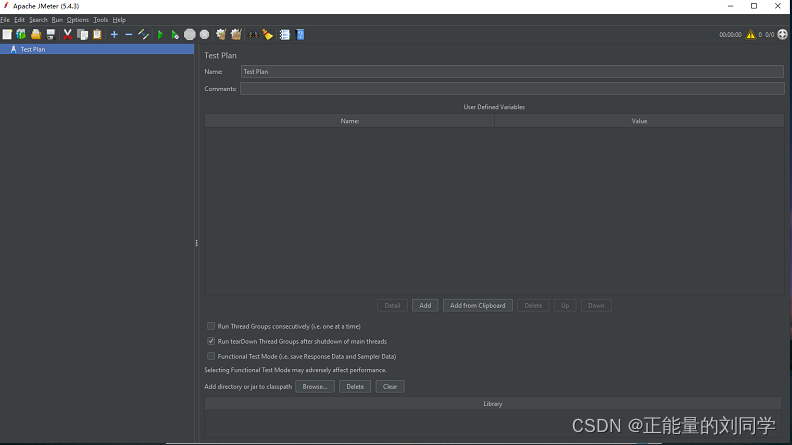
Task: Click the Clear results icon
Action: point(221,34)
